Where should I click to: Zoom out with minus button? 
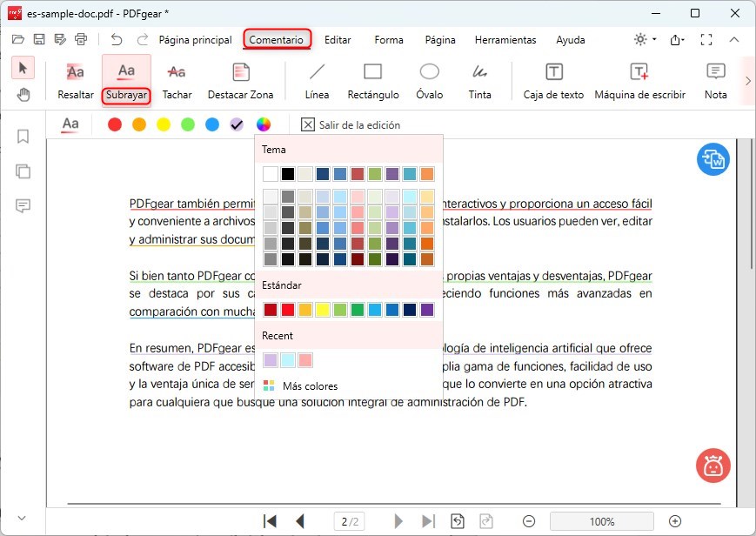528,521
